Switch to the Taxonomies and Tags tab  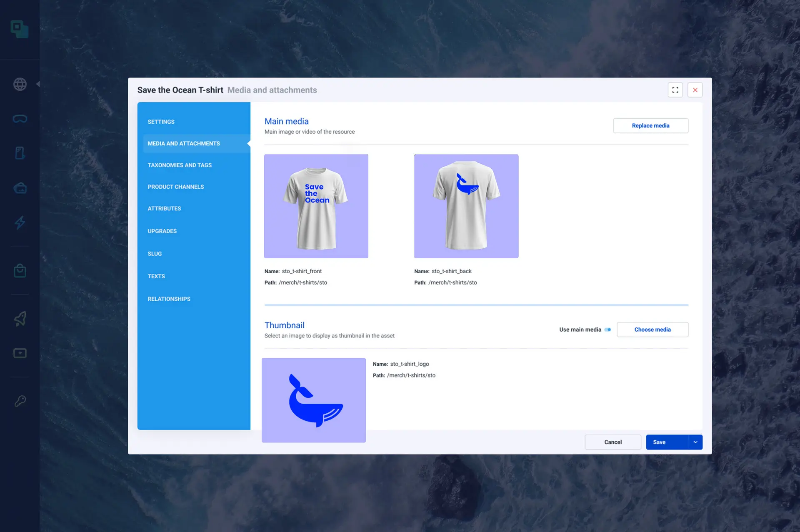point(179,165)
